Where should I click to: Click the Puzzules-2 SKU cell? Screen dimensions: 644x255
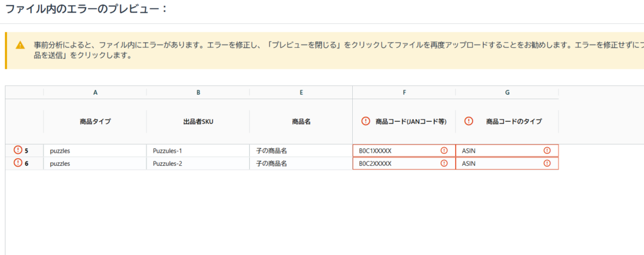click(198, 163)
